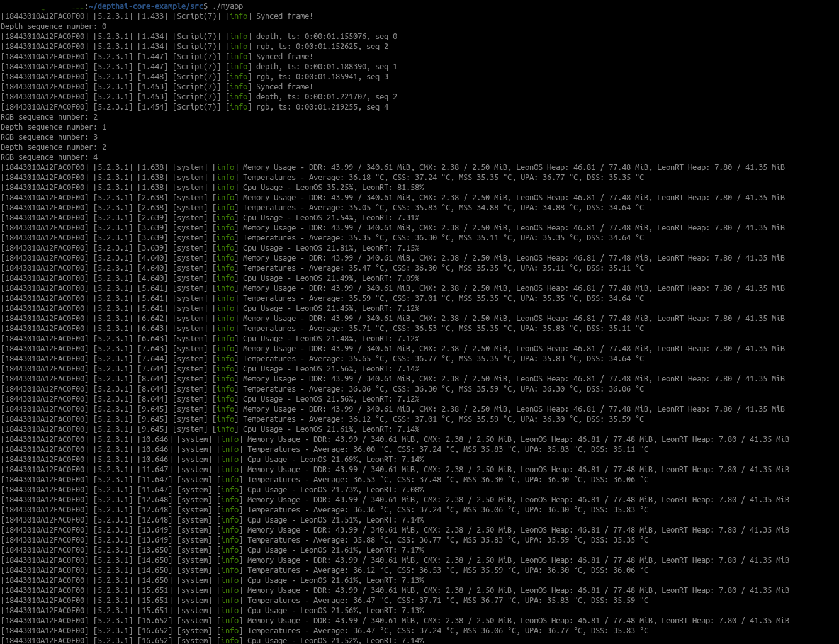Click the shell prompt path ~/depthai-core-example/src
Viewport: 839px width, 644px height.
144,6
